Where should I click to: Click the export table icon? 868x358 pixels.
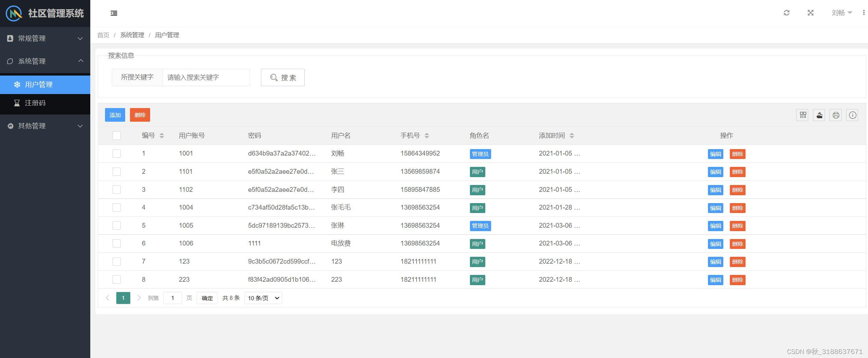click(819, 115)
